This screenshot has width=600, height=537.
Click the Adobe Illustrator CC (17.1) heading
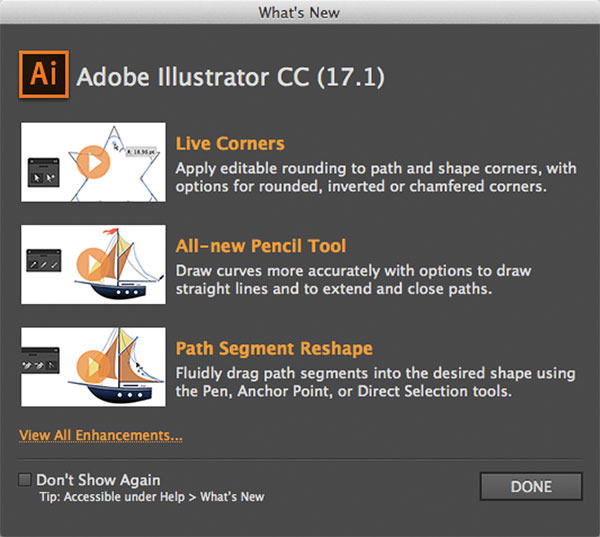click(x=230, y=76)
